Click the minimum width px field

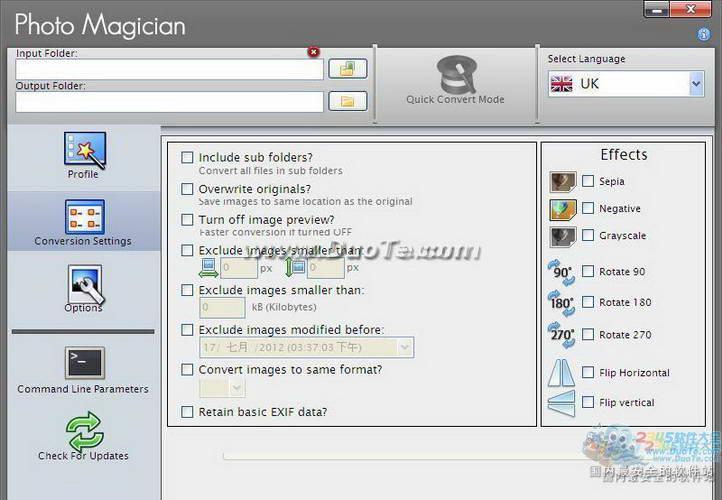point(239,268)
